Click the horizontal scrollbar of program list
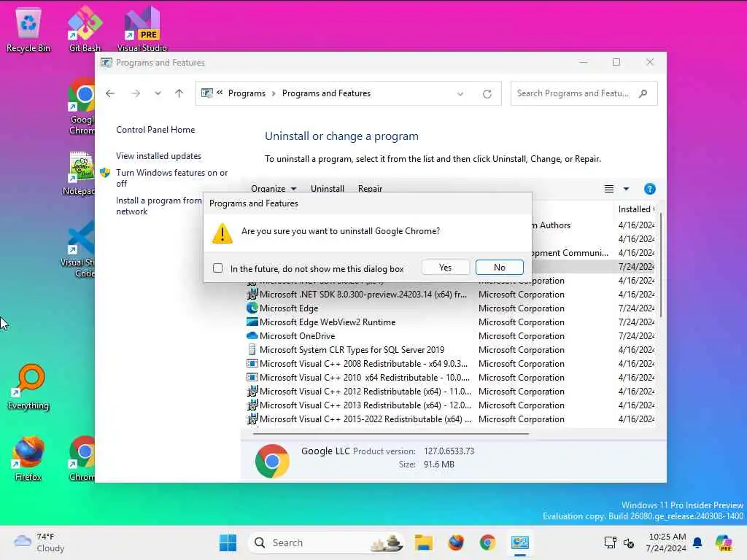Image resolution: width=747 pixels, height=560 pixels. (391, 434)
